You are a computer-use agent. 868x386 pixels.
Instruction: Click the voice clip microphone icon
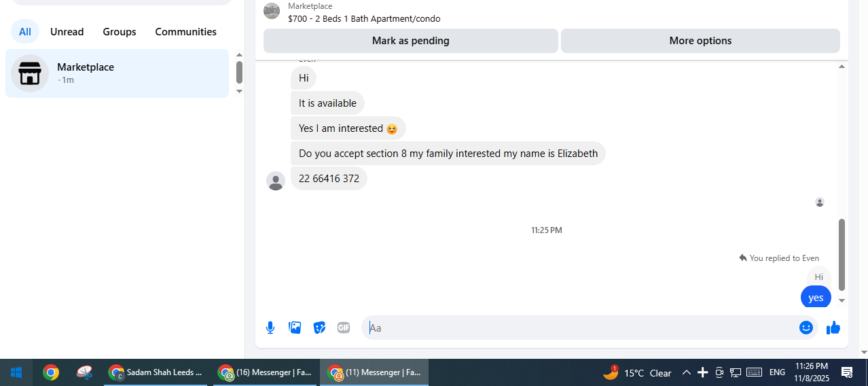(x=270, y=328)
